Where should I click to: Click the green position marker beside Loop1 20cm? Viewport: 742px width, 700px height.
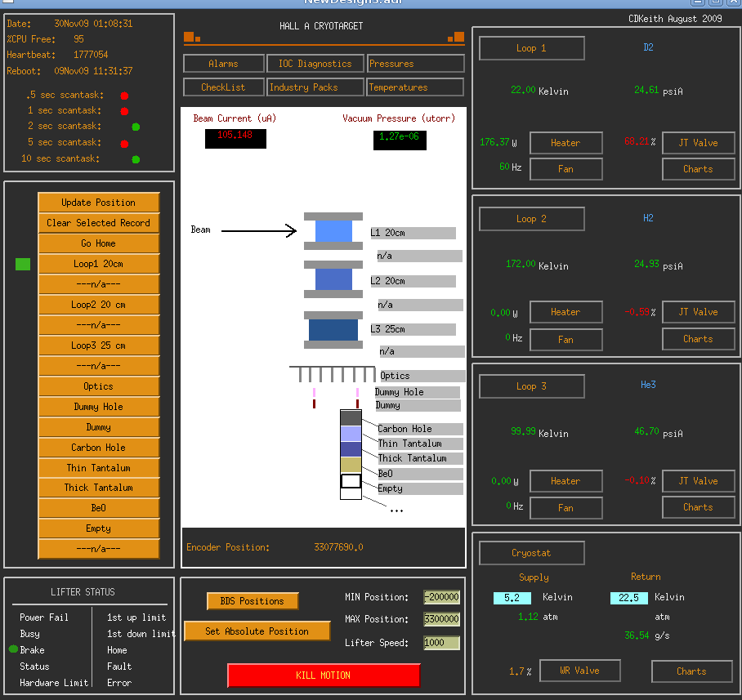coord(23,264)
